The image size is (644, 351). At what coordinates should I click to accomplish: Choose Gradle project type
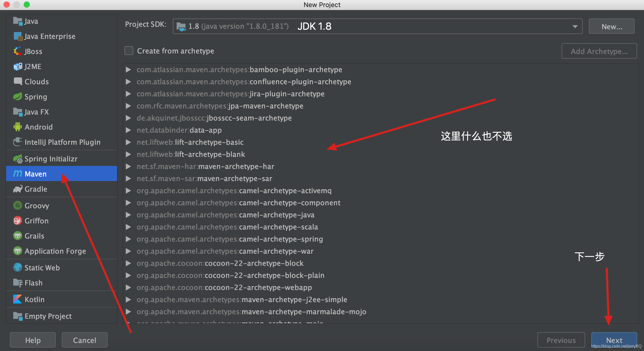62,189
